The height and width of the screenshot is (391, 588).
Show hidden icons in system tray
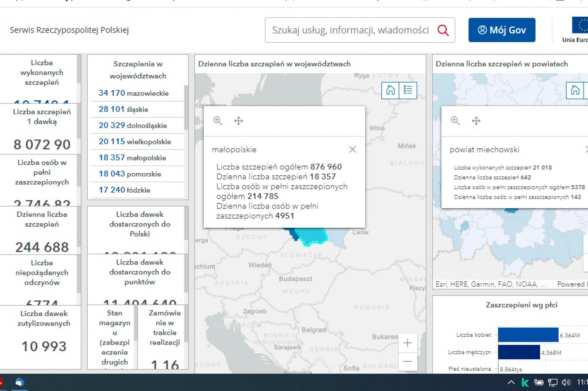511,382
